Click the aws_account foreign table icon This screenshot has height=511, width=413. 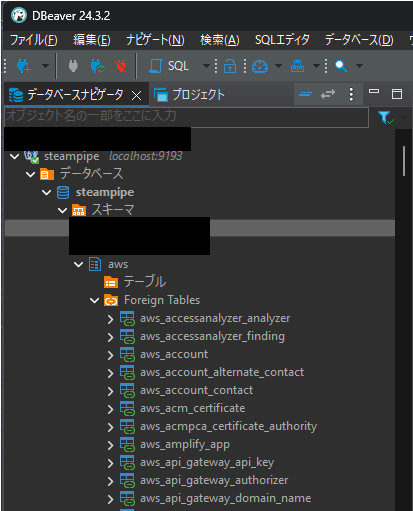tap(127, 355)
